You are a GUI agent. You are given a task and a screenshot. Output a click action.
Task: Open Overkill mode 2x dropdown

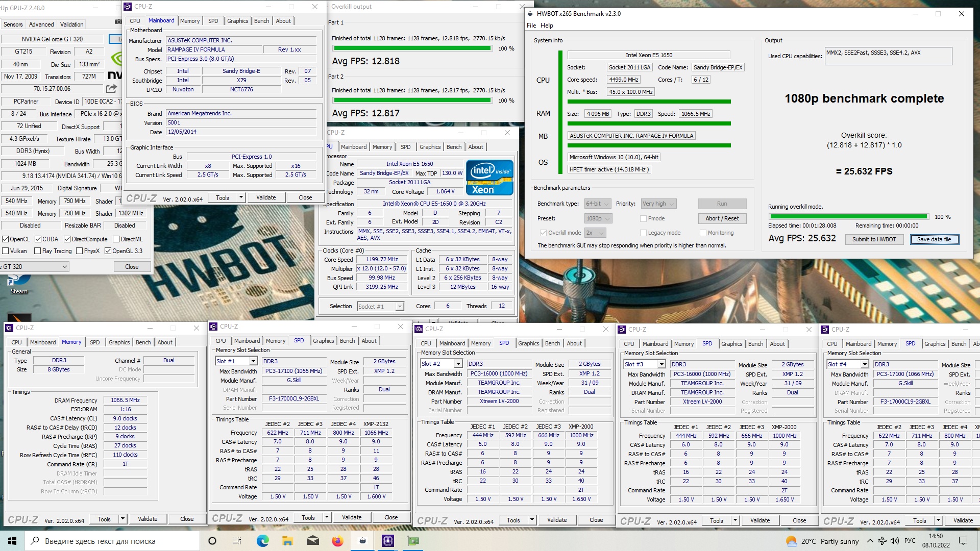click(595, 233)
